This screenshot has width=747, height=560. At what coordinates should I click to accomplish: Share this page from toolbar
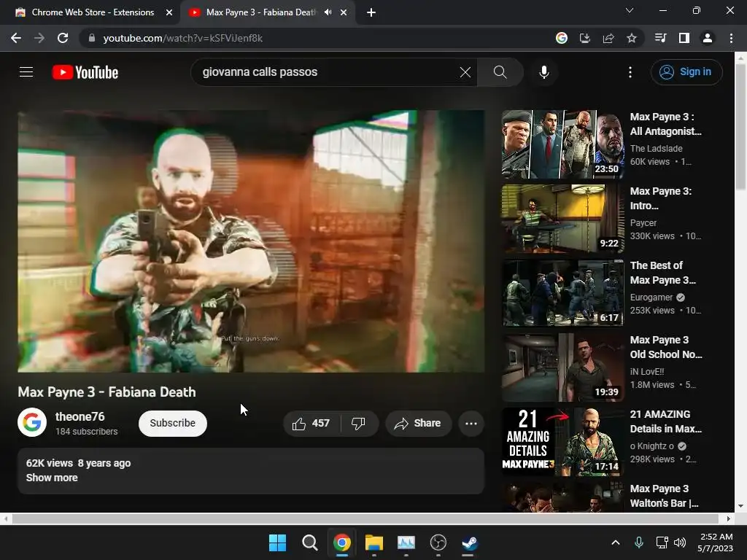[x=608, y=38]
